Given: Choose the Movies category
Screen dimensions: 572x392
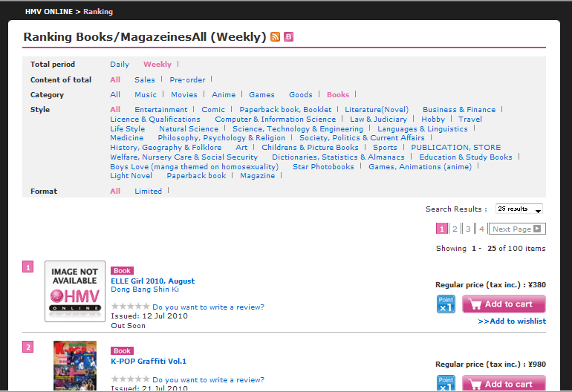Looking at the screenshot, I should tap(184, 95).
